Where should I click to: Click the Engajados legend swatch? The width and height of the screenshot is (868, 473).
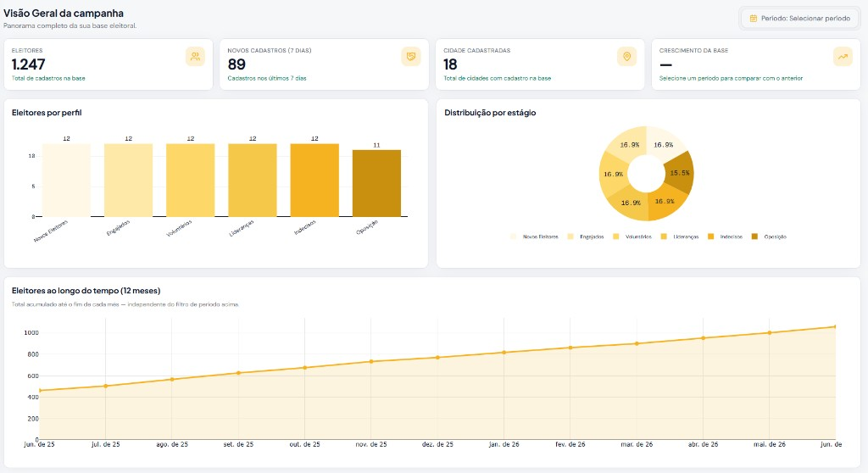[x=570, y=236]
